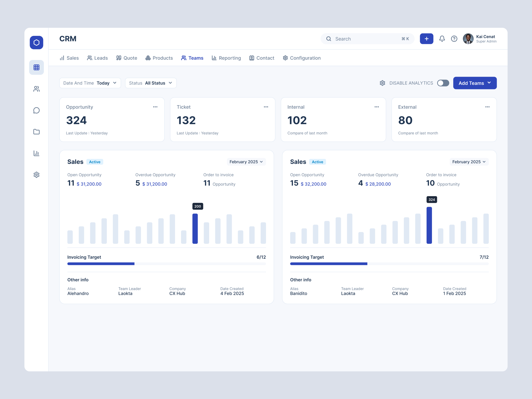Open the Date And Time Today dropdown
532x399 pixels.
click(x=90, y=83)
